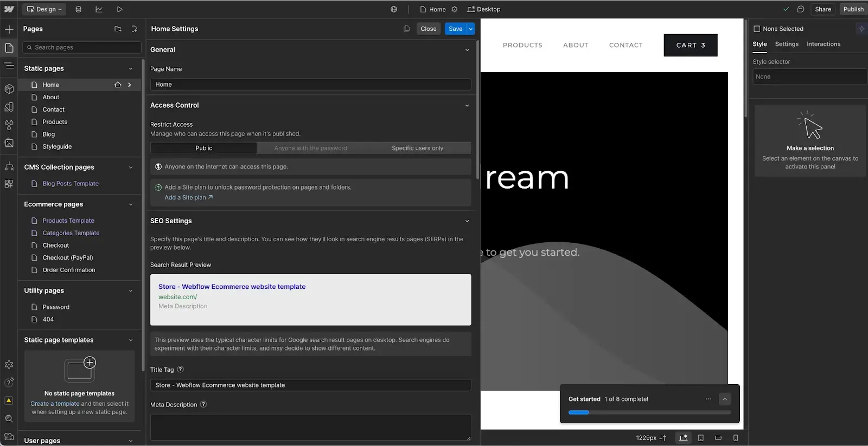Open the Insights chart icon
The image size is (868, 446).
click(x=99, y=9)
